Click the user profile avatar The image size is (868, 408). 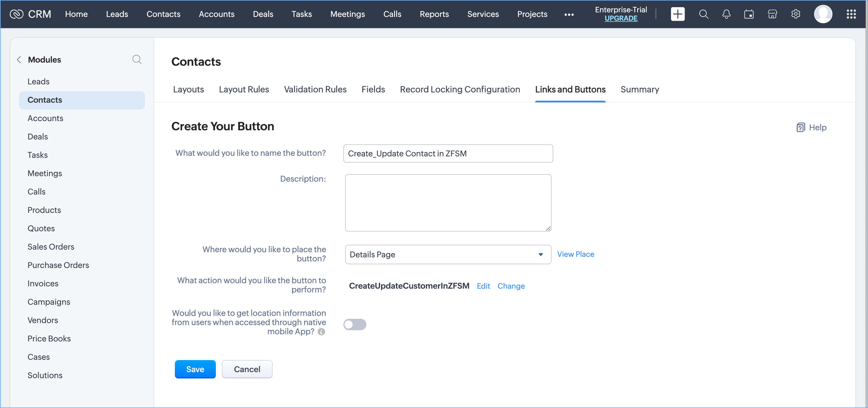click(x=823, y=14)
